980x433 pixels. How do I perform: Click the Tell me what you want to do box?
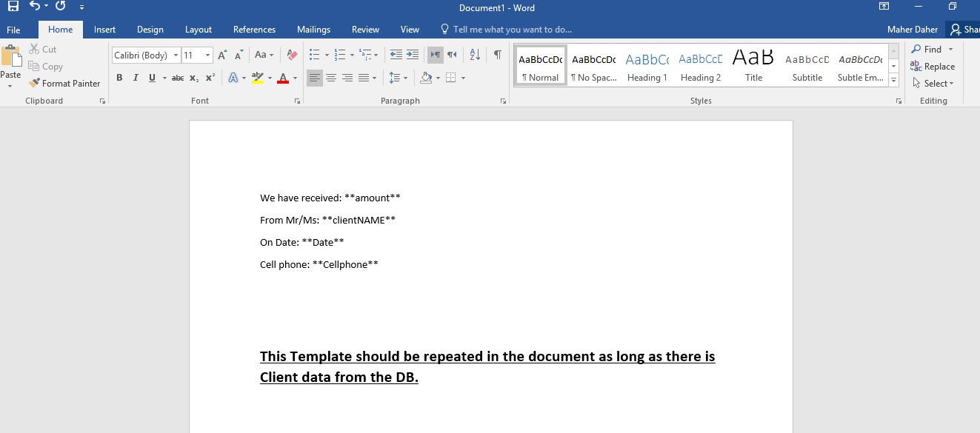click(x=511, y=30)
